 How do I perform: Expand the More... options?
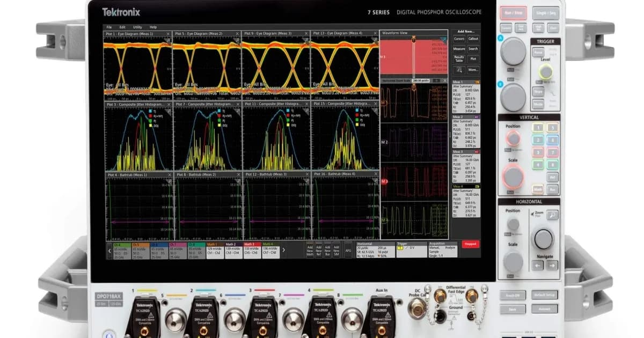coord(473,70)
